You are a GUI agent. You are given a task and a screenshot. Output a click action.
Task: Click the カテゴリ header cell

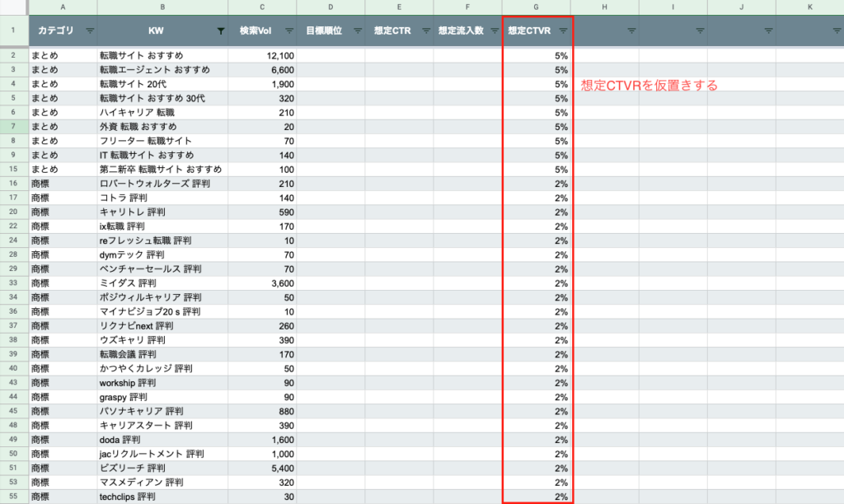[63, 30]
